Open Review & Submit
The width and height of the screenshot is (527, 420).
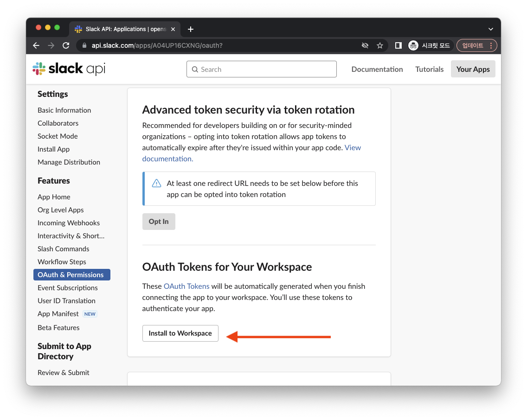tap(64, 373)
